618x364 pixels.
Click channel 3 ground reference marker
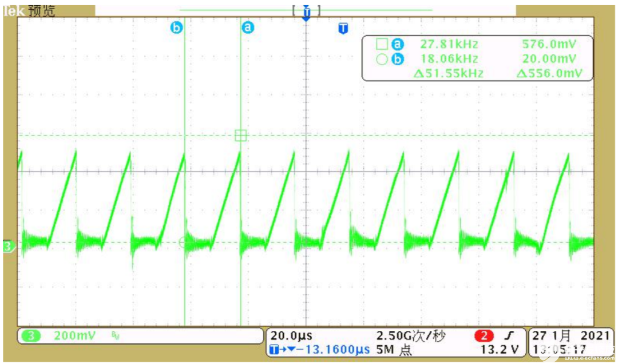(x=9, y=247)
